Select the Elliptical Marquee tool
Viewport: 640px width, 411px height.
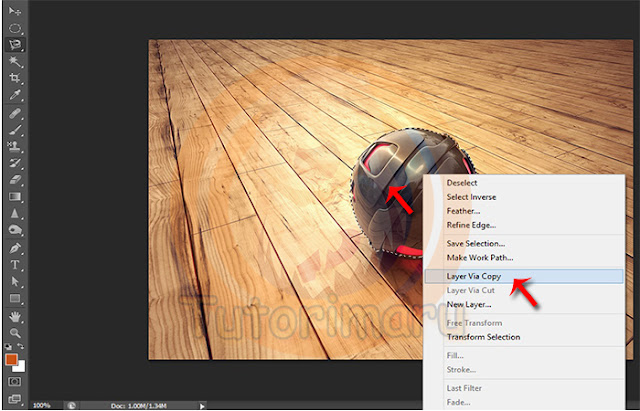[x=15, y=28]
